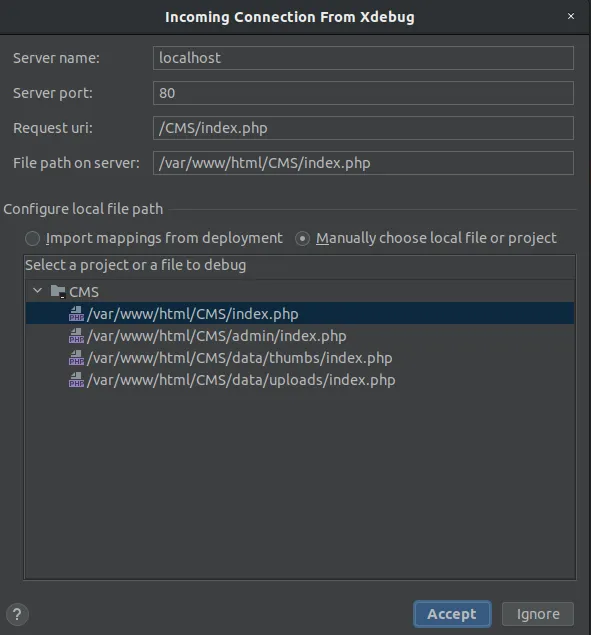The width and height of the screenshot is (591, 635).
Task: Ignore the incoming Xdebug connection
Action: point(538,614)
